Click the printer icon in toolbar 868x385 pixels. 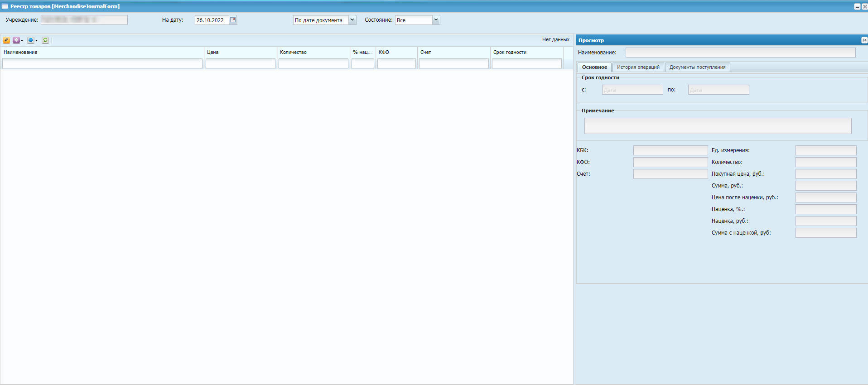point(31,40)
